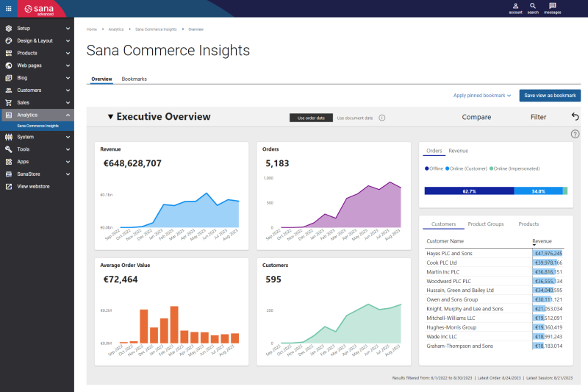The height and width of the screenshot is (392, 588).
Task: Click the date info circle icon
Action: point(381,118)
